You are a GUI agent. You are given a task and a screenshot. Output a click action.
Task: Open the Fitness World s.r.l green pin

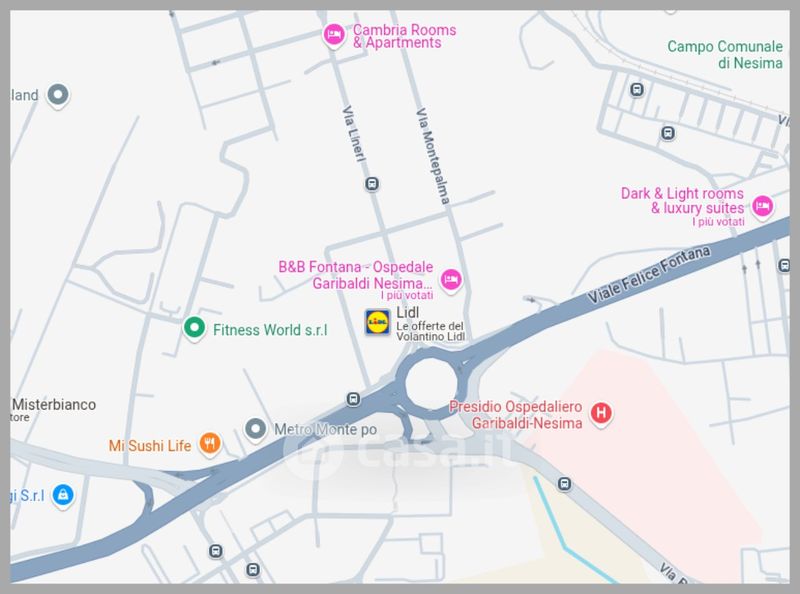[x=194, y=328]
